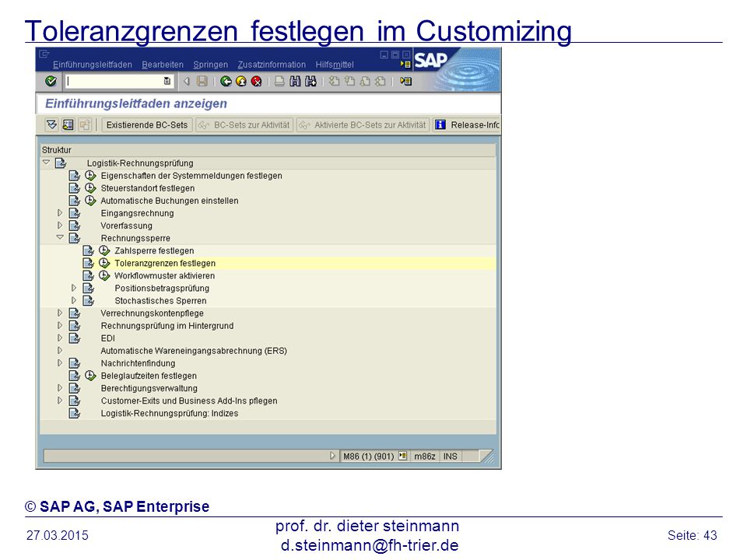Collapse the Logistik-Rechnungsprüfung root node
Viewport: 747px width, 560px height.
point(46,163)
